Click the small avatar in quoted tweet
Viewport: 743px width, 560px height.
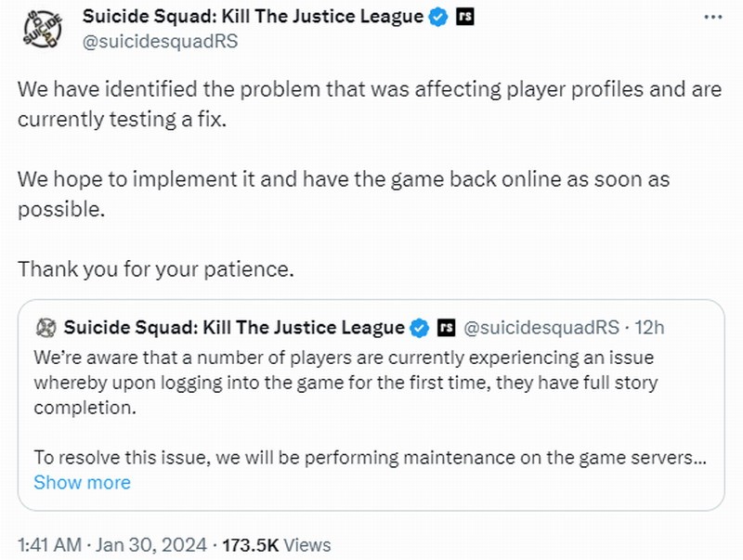46,328
